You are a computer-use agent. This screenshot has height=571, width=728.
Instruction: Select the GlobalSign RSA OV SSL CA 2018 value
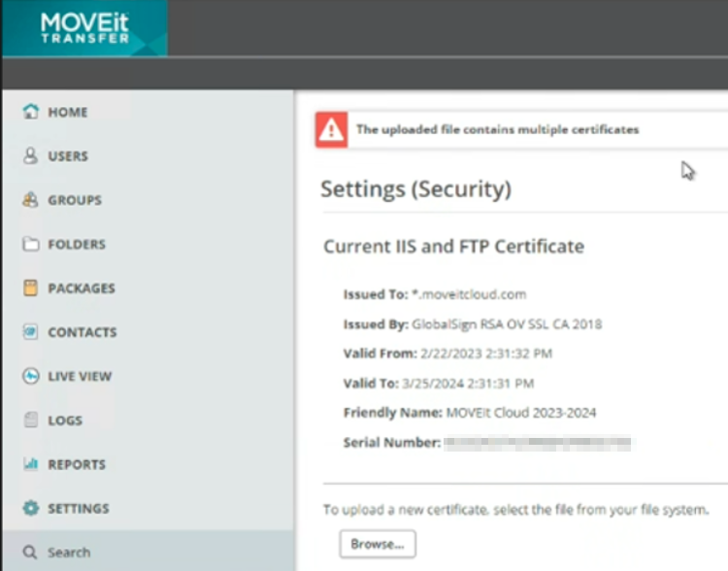(x=507, y=324)
